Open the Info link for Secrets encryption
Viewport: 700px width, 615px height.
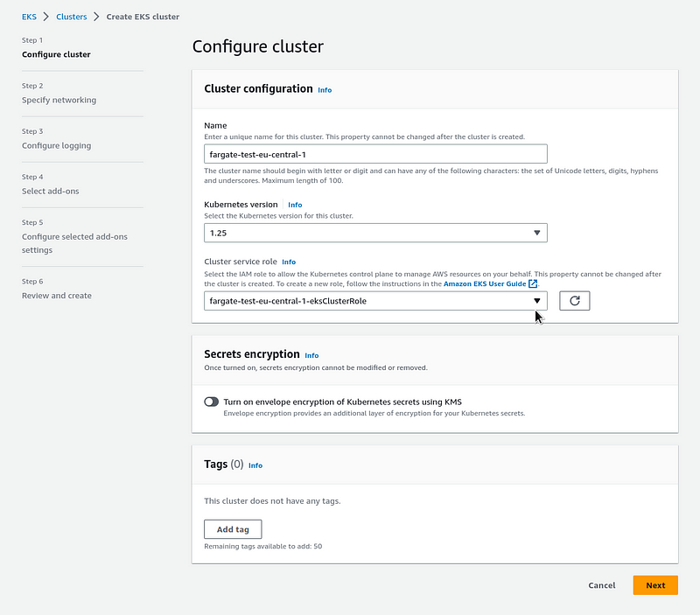(x=311, y=355)
